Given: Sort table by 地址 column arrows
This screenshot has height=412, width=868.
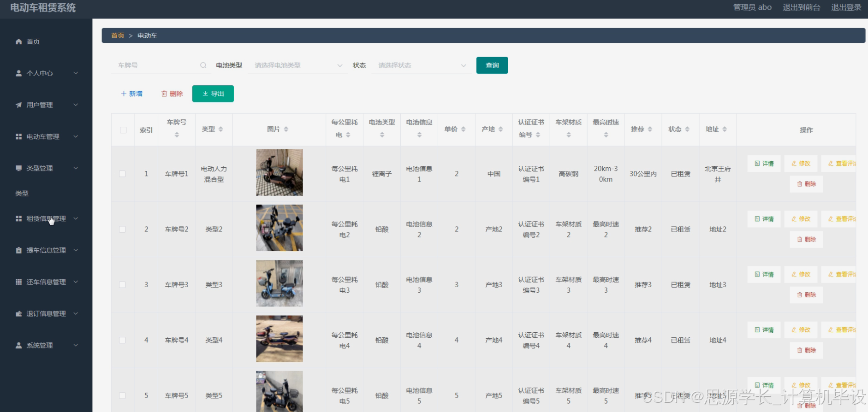Looking at the screenshot, I should click(725, 129).
